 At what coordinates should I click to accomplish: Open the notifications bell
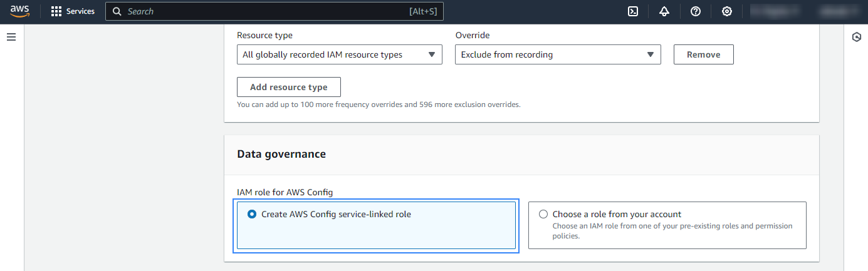[664, 11]
